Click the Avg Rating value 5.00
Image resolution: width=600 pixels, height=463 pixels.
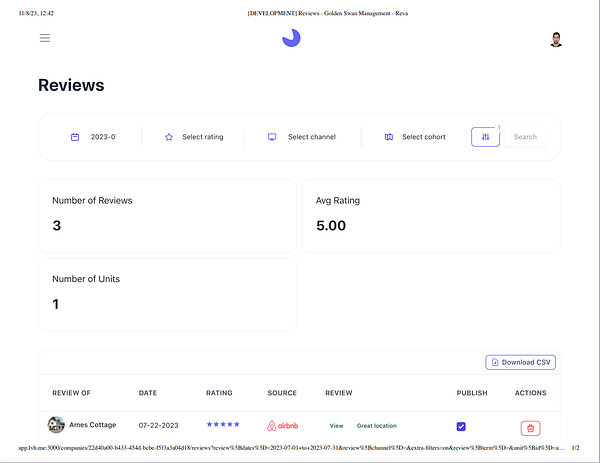point(331,225)
